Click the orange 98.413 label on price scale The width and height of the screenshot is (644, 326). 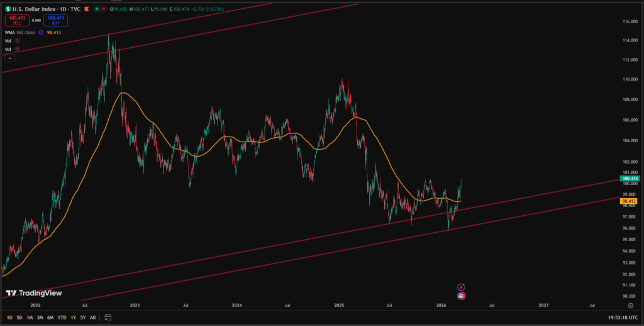pyautogui.click(x=629, y=201)
